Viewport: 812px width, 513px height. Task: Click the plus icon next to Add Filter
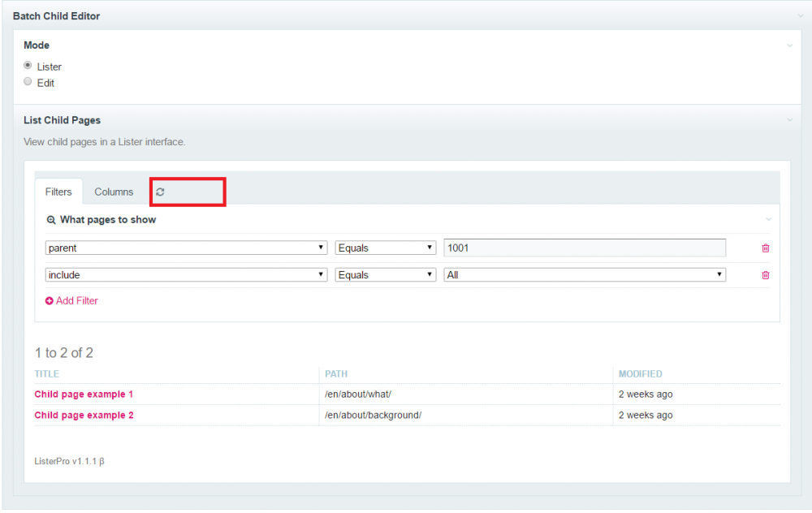click(x=50, y=301)
